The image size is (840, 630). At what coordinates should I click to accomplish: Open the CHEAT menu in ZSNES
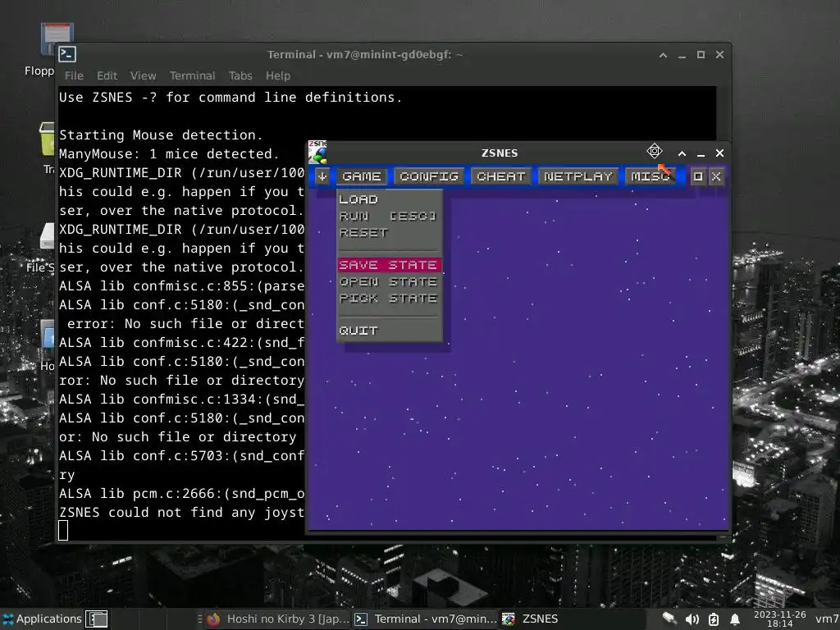click(501, 176)
